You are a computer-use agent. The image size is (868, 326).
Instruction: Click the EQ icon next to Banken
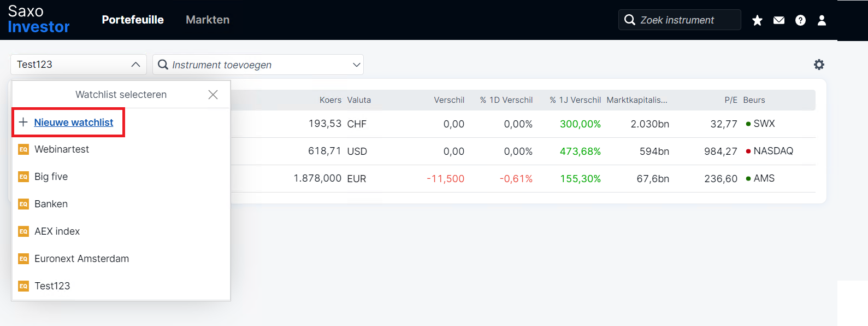[23, 204]
